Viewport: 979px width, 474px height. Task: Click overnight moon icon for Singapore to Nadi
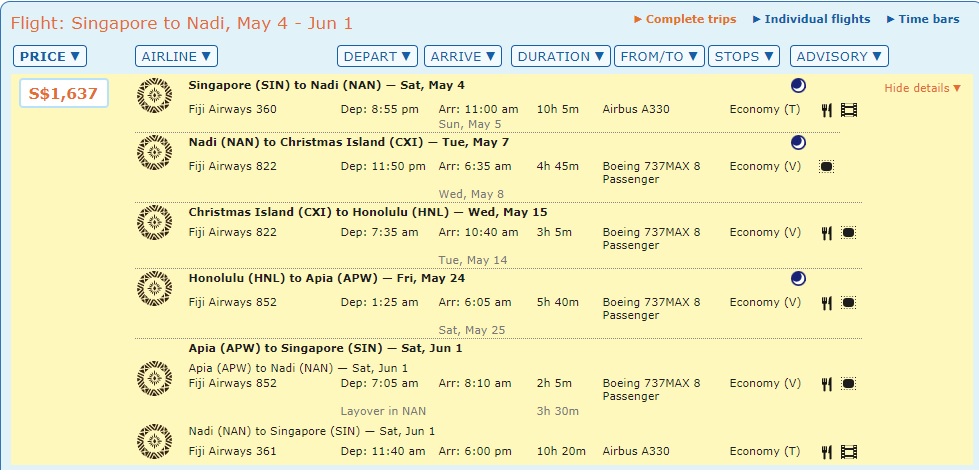pyautogui.click(x=798, y=86)
